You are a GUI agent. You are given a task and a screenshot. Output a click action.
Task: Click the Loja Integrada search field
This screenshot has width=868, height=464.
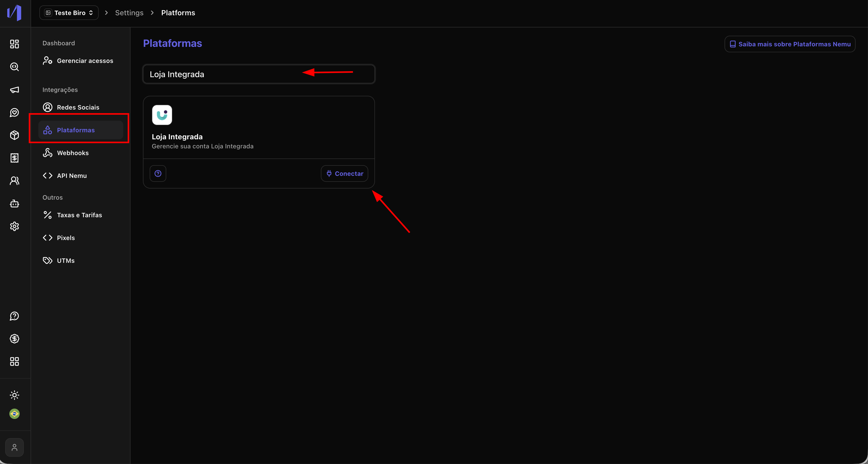pos(222,75)
